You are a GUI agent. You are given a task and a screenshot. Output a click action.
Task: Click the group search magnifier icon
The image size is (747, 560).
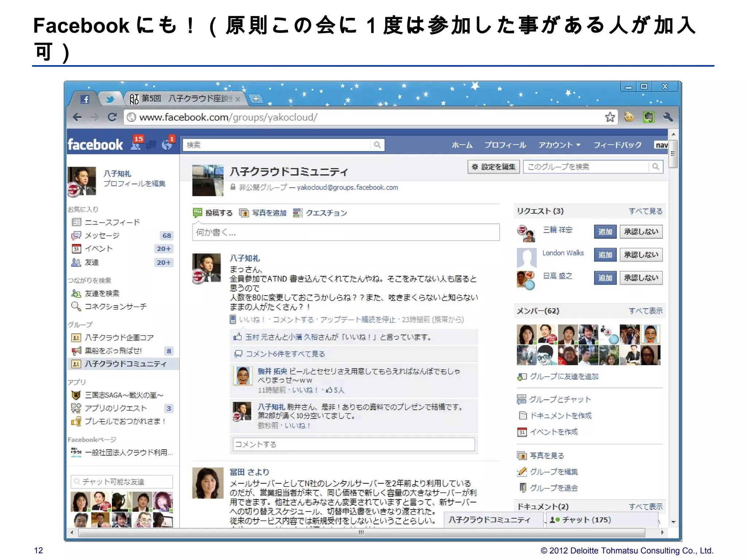coord(656,167)
